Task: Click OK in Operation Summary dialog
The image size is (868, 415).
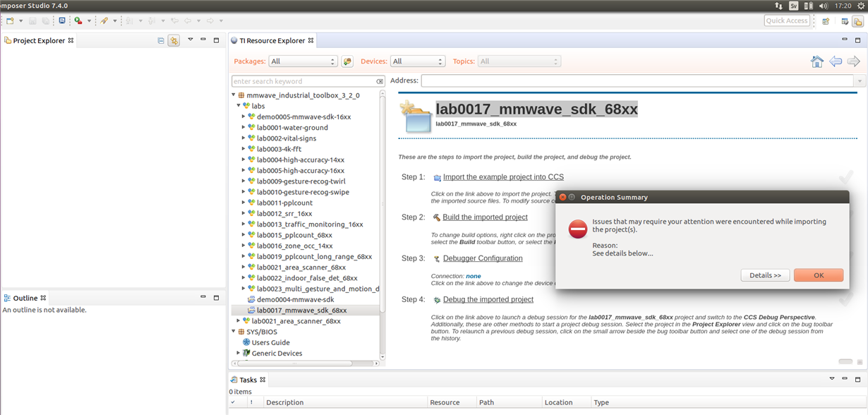Action: [x=819, y=275]
